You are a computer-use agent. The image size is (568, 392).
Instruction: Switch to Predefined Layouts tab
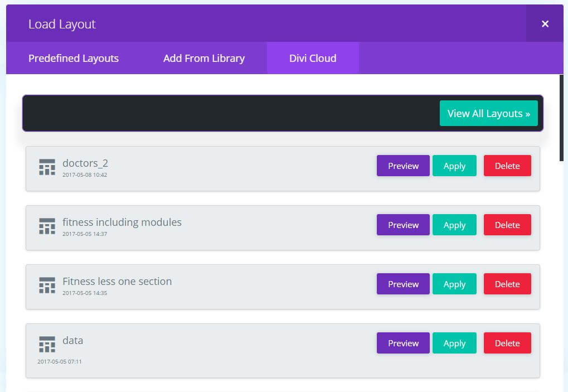pos(74,58)
